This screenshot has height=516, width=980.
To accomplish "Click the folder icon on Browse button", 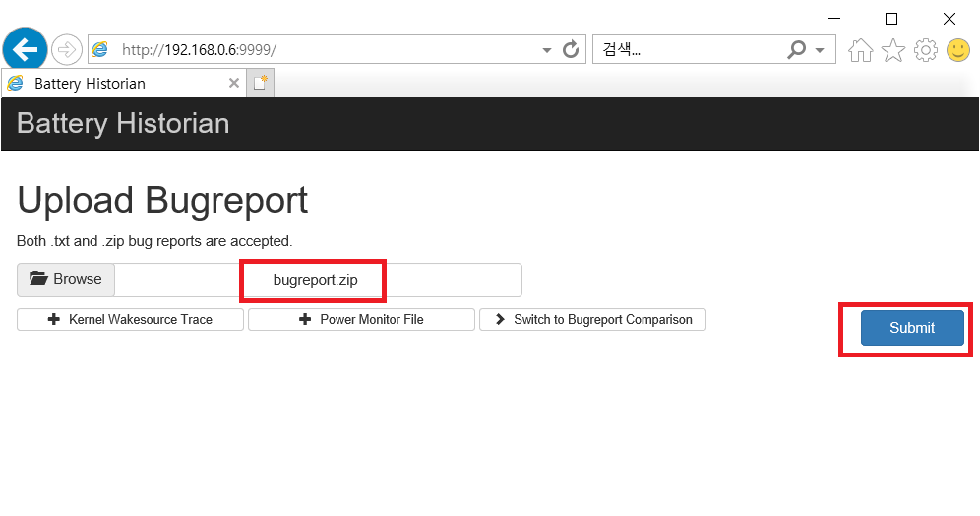I will pos(38,279).
